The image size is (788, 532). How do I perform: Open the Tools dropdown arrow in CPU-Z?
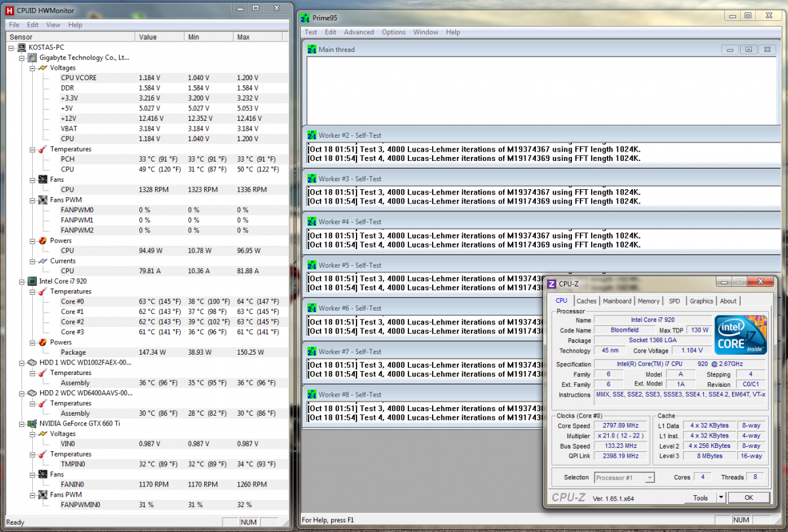pos(720,498)
